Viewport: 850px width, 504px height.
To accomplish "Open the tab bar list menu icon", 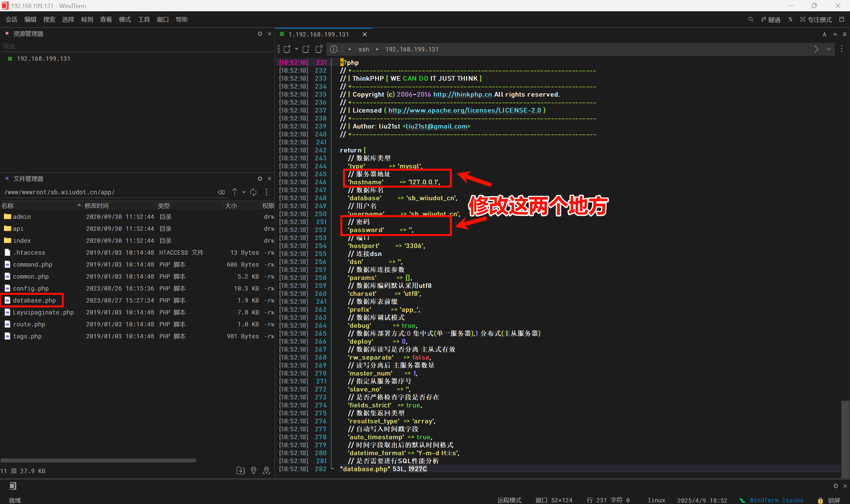I will [845, 34].
